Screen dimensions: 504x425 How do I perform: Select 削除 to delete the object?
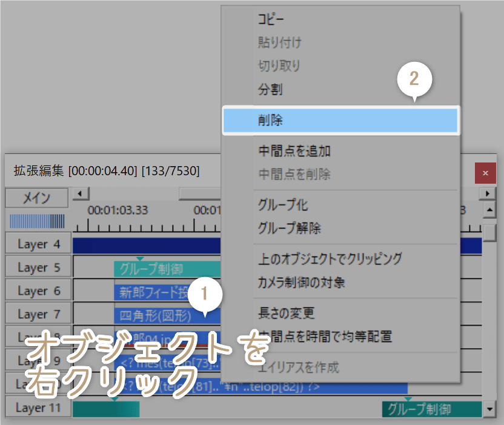pos(272,120)
